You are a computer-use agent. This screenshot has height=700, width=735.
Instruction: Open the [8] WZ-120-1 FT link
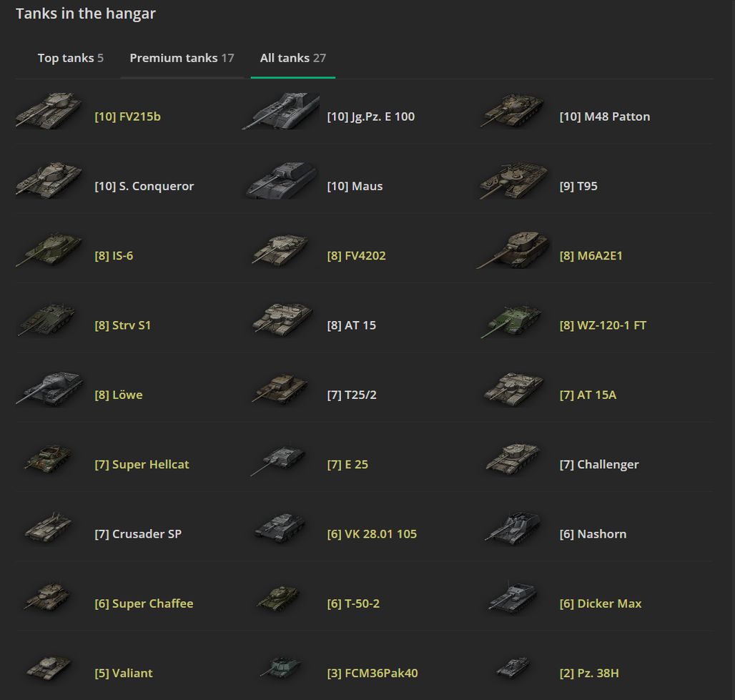tap(603, 325)
